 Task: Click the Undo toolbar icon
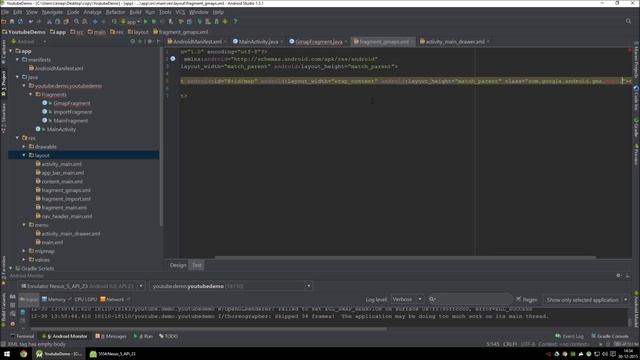[31, 22]
